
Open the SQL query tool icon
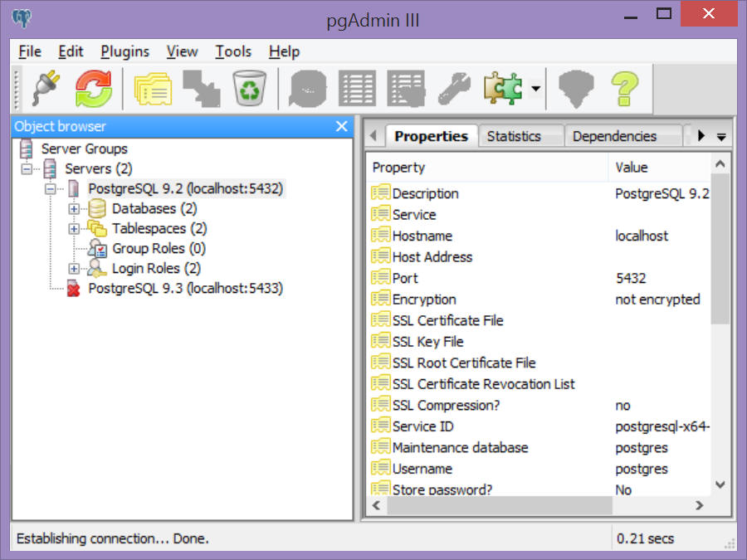point(308,89)
